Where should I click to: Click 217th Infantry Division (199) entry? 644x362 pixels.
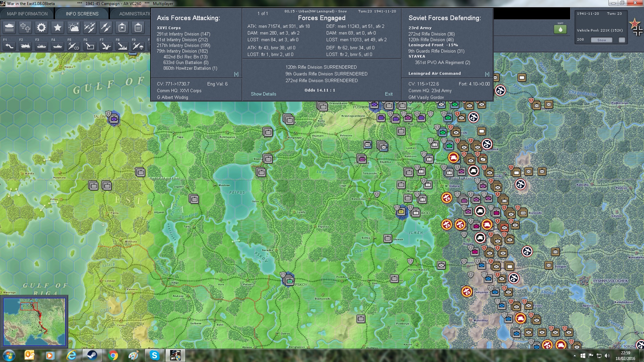[x=183, y=45]
